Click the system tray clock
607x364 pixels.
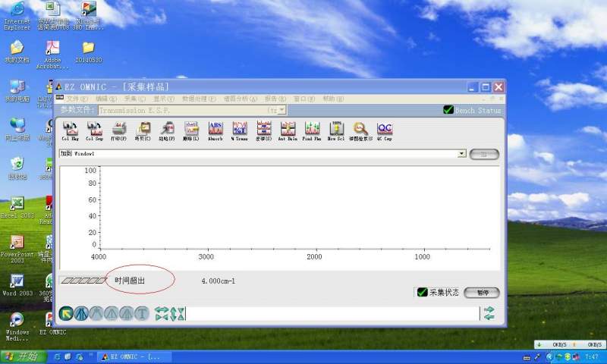(592, 356)
